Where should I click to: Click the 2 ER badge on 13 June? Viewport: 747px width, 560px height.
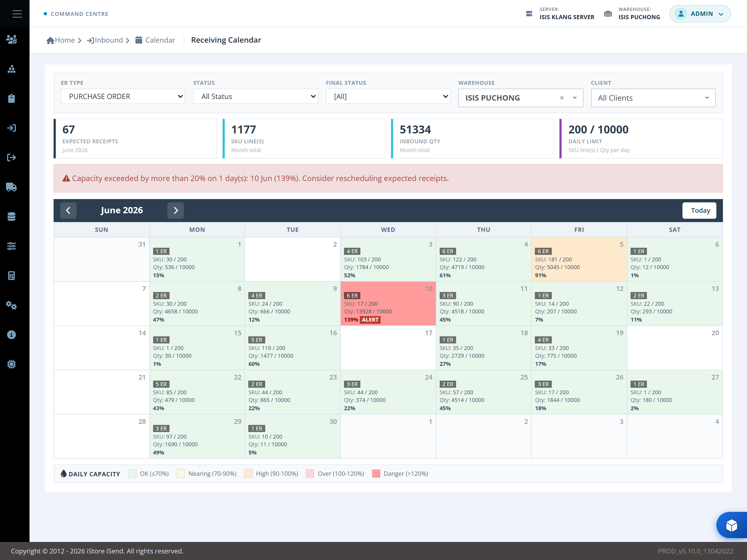[x=639, y=296]
